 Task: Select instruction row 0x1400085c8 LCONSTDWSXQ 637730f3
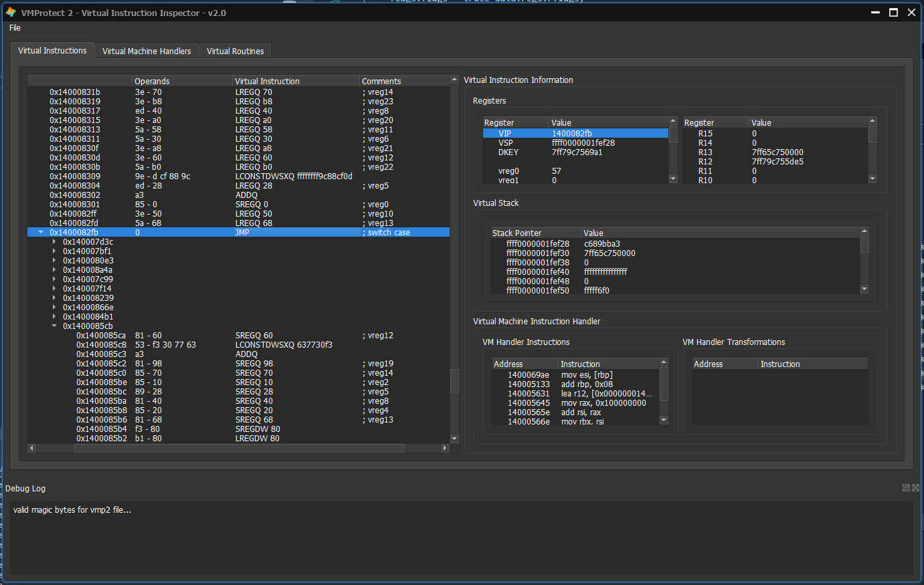click(x=238, y=345)
